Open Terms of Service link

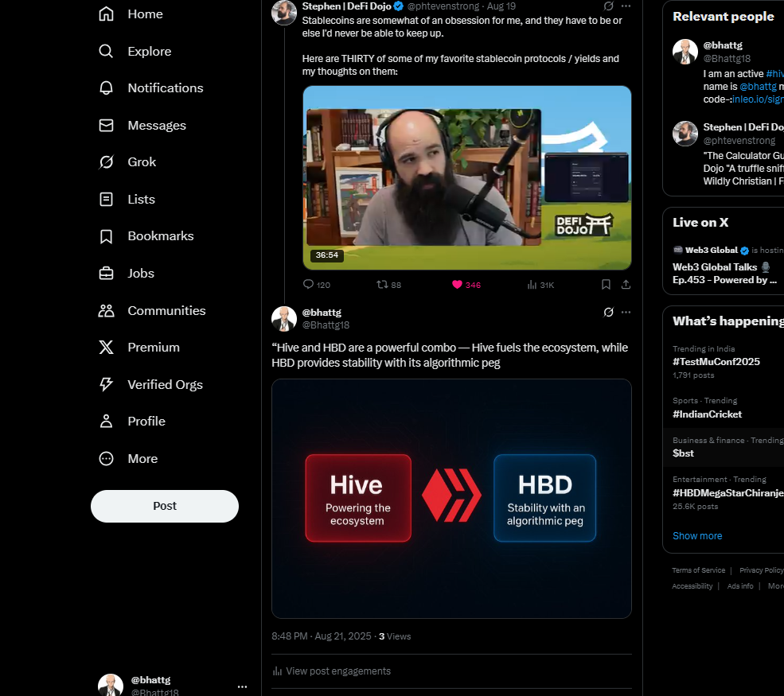pos(698,570)
